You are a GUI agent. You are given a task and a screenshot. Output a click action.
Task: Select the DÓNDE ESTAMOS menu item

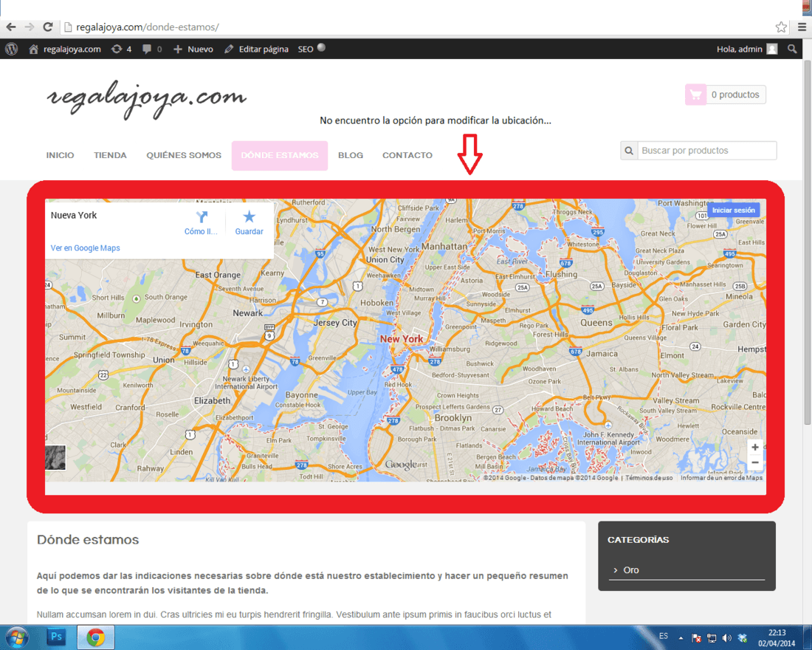[280, 156]
